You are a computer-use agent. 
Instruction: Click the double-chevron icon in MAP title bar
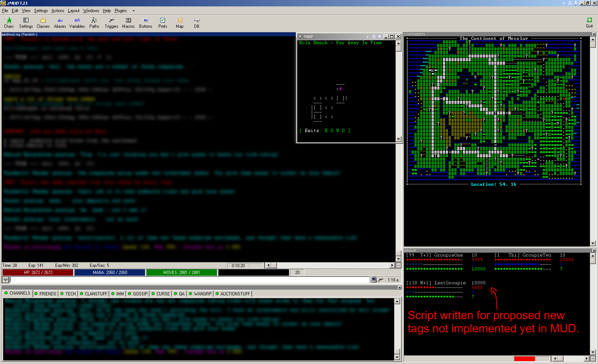[x=374, y=37]
